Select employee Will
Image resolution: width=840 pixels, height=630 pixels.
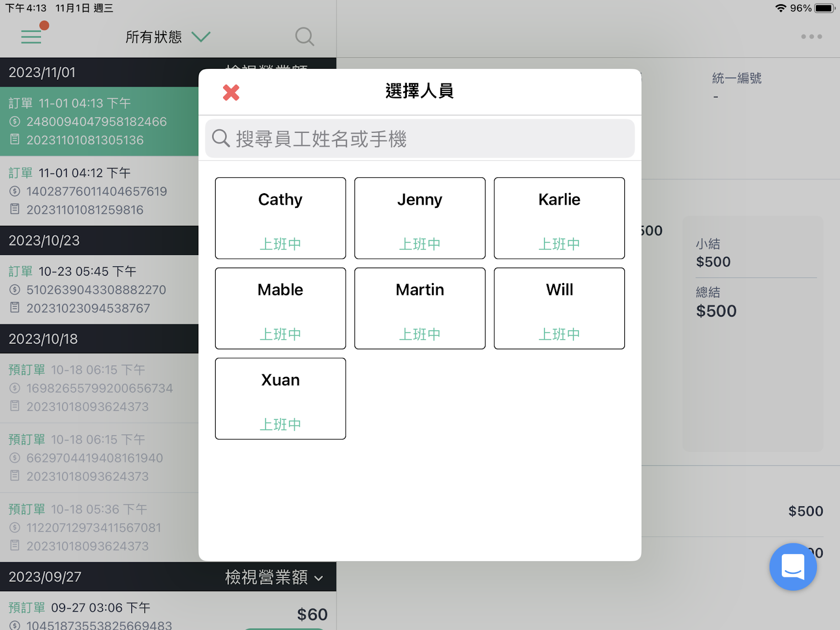559,308
